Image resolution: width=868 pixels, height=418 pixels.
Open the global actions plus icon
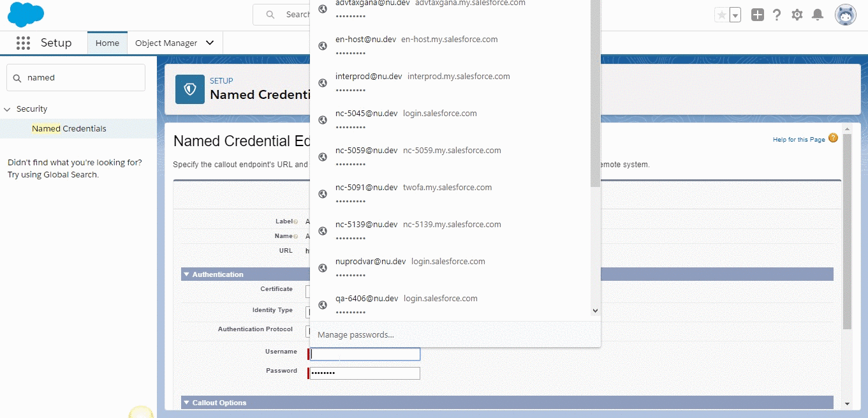[x=757, y=15]
